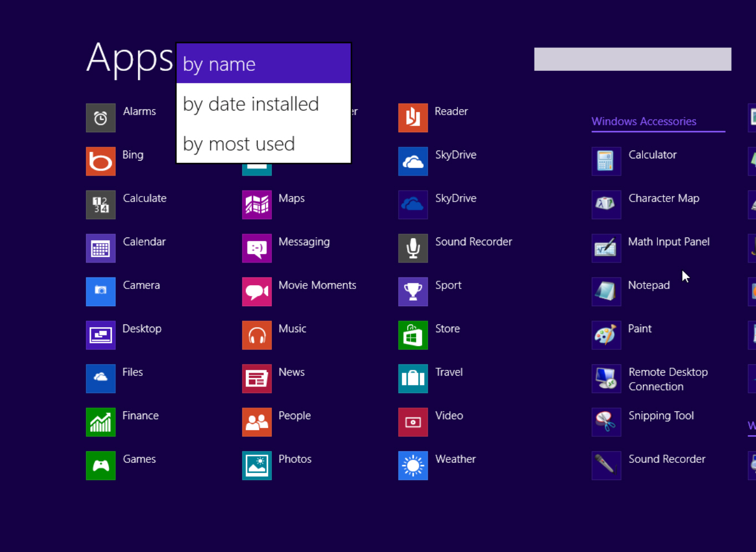This screenshot has height=552, width=756.
Task: Click inside the search box
Action: (632, 59)
